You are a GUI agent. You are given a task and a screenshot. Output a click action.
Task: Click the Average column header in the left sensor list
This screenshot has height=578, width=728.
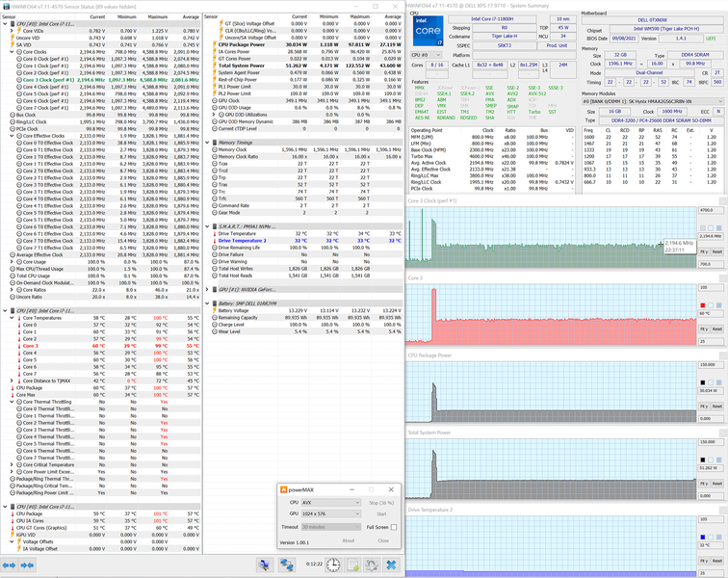[191, 16]
